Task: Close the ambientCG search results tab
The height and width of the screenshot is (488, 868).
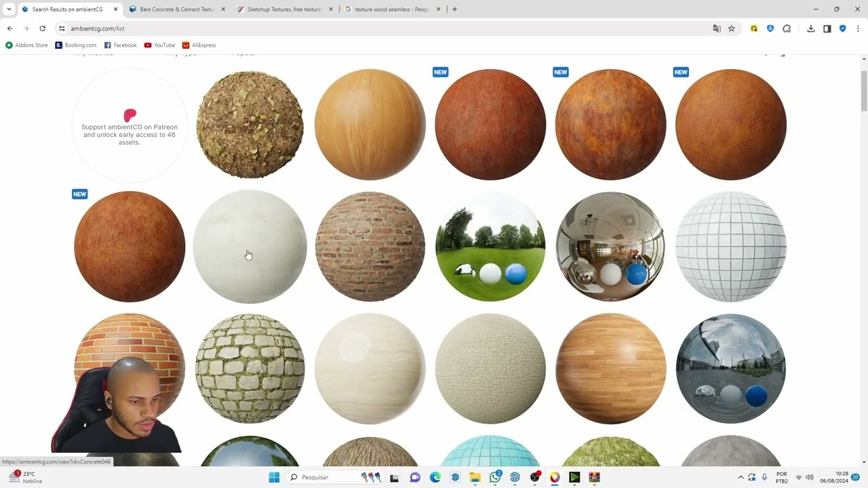Action: [x=115, y=9]
